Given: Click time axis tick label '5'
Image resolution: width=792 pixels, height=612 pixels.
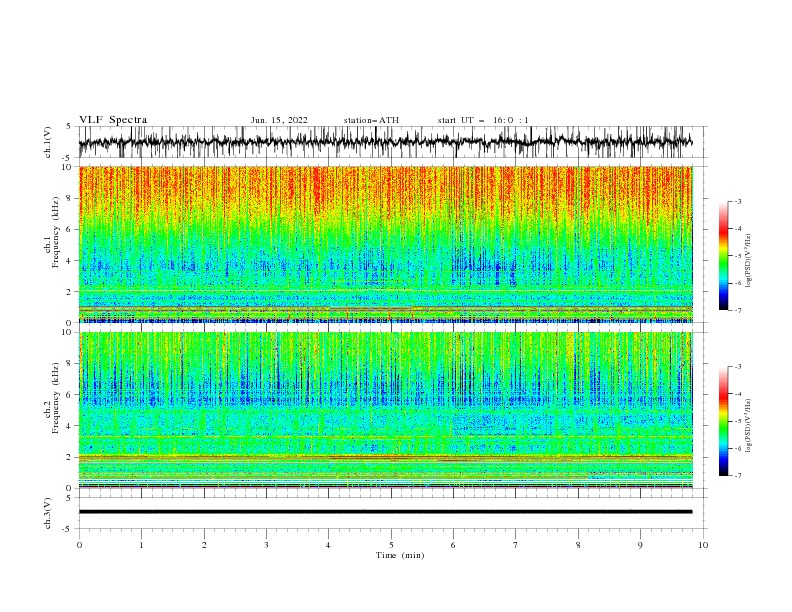Looking at the screenshot, I should 391,545.
